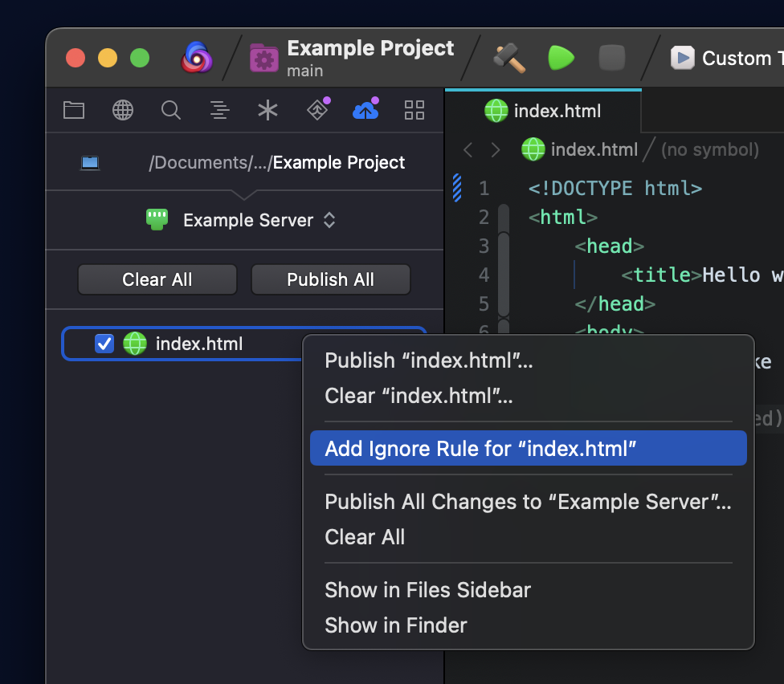Viewport: 784px width, 684px height.
Task: Choose Clear All in the context menu
Action: pos(529,537)
